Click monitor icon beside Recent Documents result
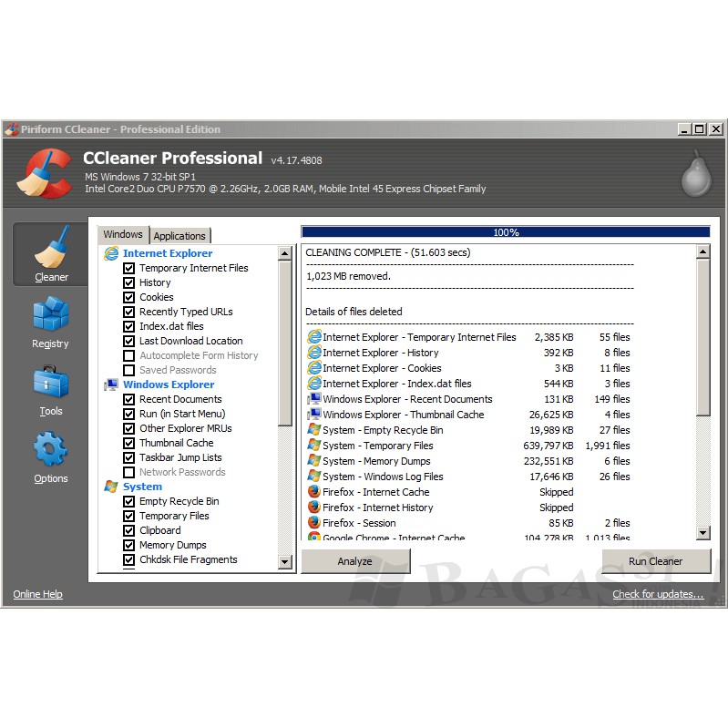 [314, 399]
